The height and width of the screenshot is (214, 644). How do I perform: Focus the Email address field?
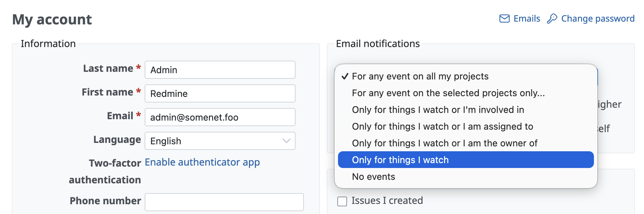coord(220,117)
